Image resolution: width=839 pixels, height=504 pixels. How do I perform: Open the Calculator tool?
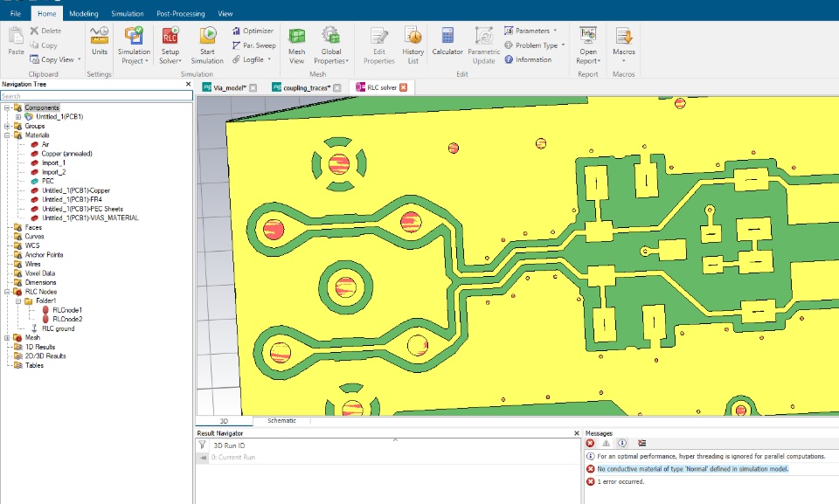pos(447,41)
